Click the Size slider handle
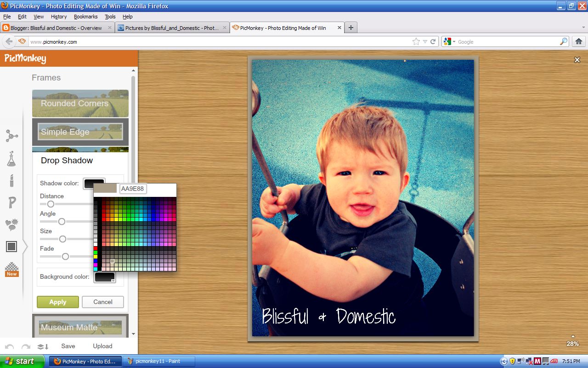This screenshot has width=588, height=368. pos(62,239)
